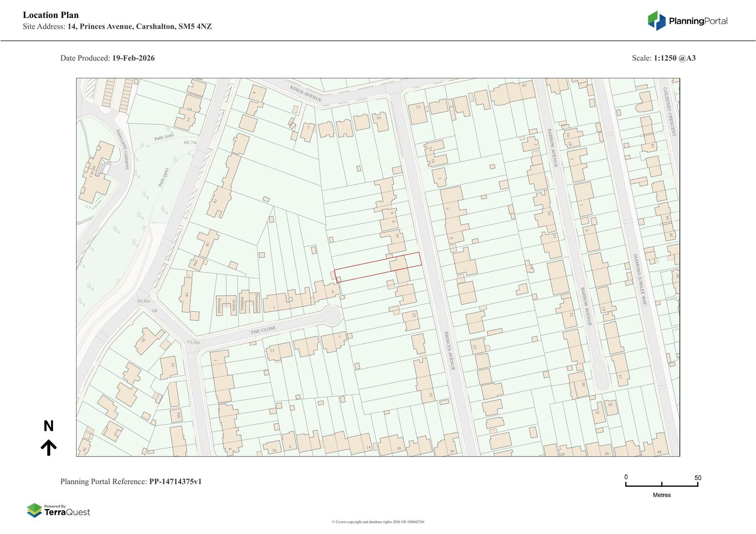Click the north arrow symbol

click(x=48, y=447)
